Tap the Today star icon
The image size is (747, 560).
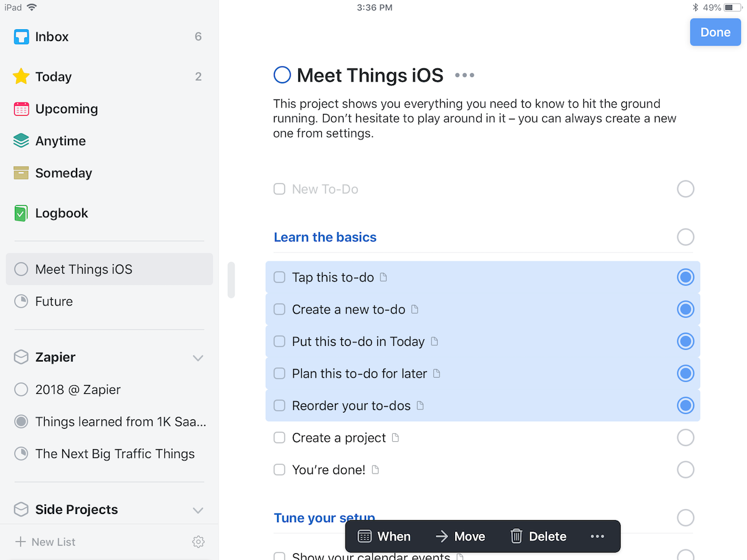point(21,77)
